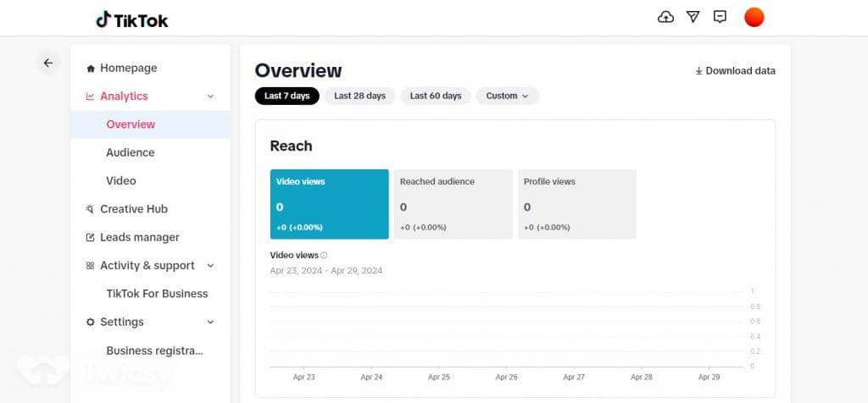This screenshot has width=868, height=403.
Task: Expand the Activity & support chevron
Action: (x=210, y=265)
